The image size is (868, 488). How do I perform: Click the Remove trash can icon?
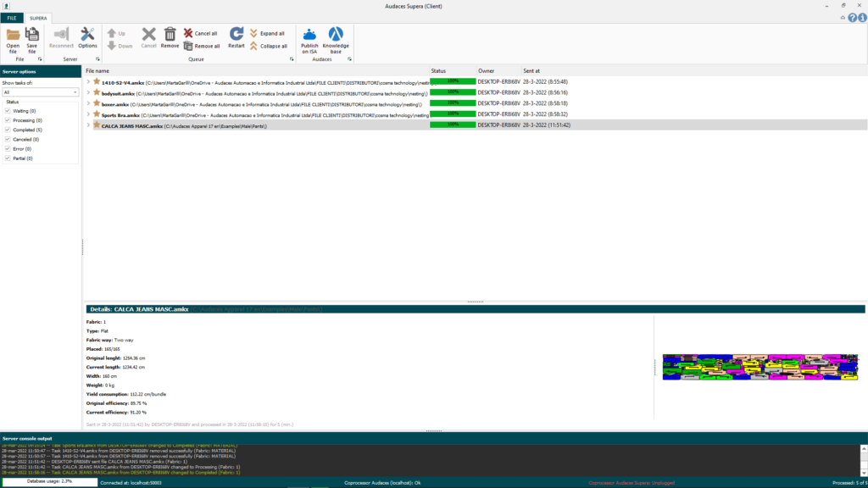[x=170, y=34]
